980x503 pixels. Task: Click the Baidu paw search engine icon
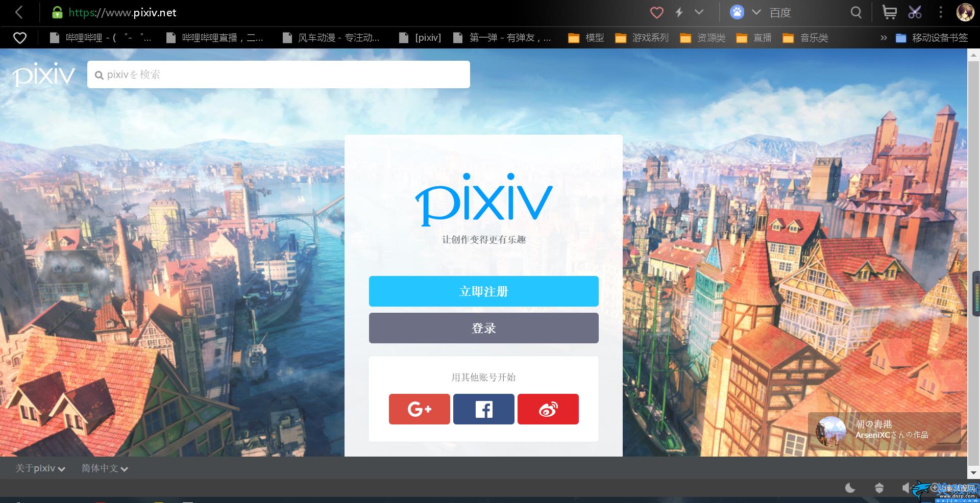pos(737,12)
